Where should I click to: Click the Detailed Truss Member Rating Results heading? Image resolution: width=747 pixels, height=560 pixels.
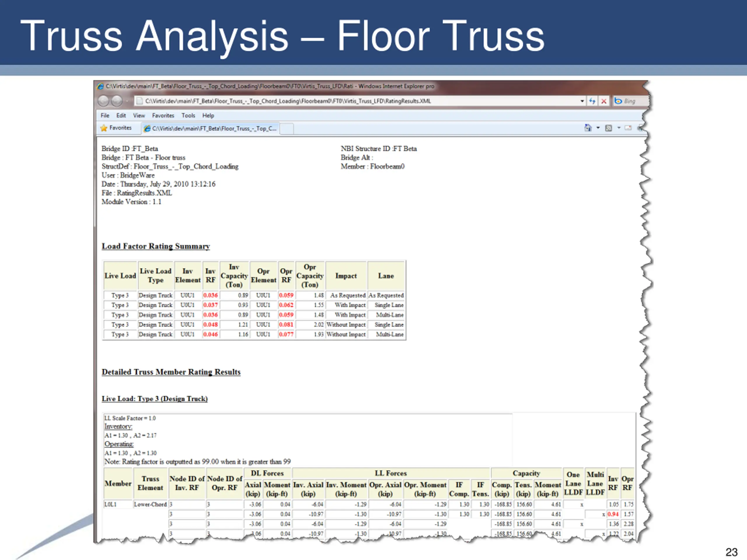(x=171, y=372)
